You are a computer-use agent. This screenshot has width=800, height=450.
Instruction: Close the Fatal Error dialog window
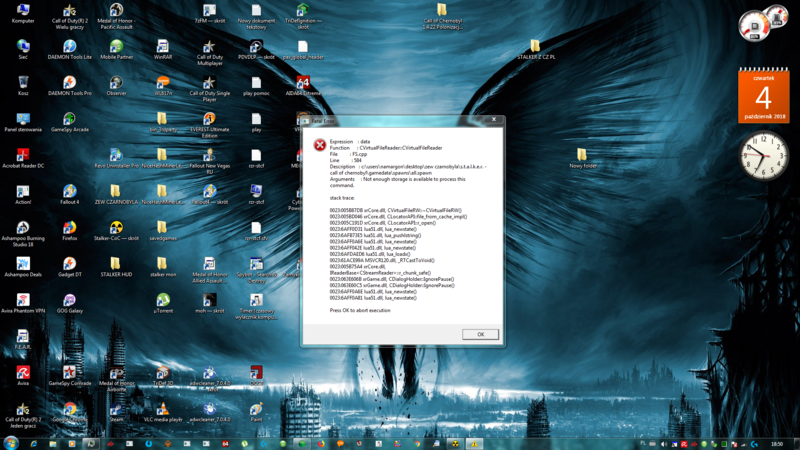pyautogui.click(x=493, y=119)
